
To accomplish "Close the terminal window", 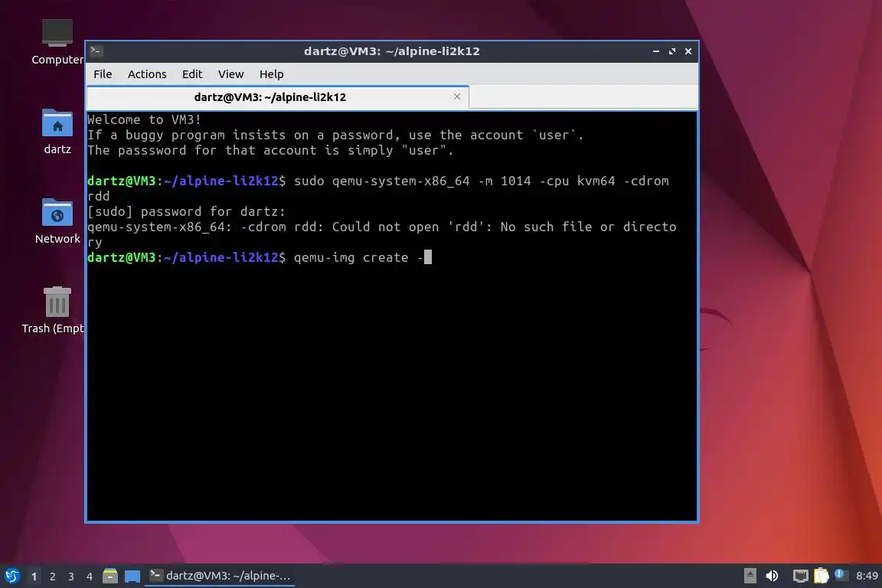I will 688,51.
